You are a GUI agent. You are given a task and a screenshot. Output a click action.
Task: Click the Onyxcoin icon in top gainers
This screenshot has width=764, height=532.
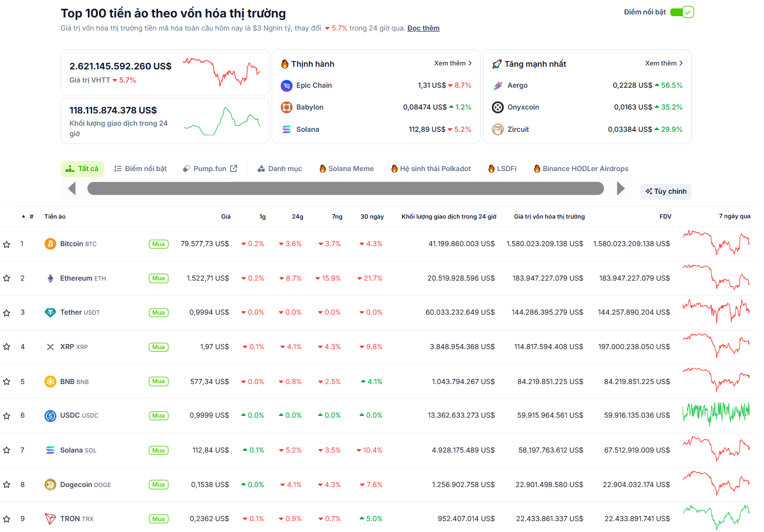(498, 107)
